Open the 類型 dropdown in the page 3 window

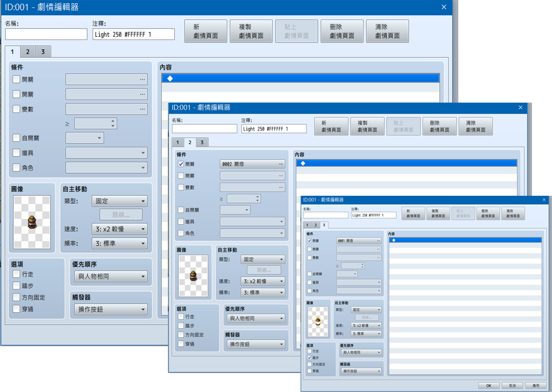366,310
